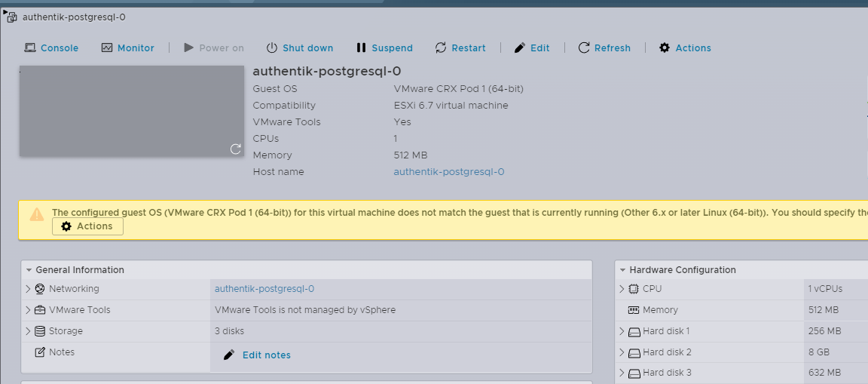Open the toolbar Actions menu
The height and width of the screenshot is (384, 868).
pos(685,48)
